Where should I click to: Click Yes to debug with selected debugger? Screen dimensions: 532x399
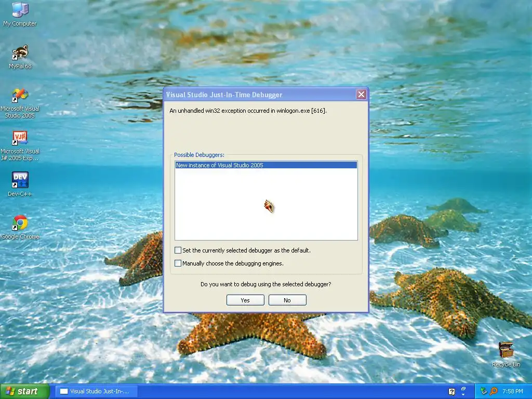[245, 300]
